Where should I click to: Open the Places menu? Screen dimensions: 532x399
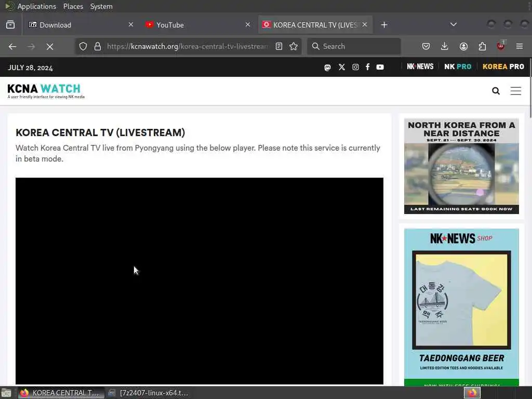(73, 6)
